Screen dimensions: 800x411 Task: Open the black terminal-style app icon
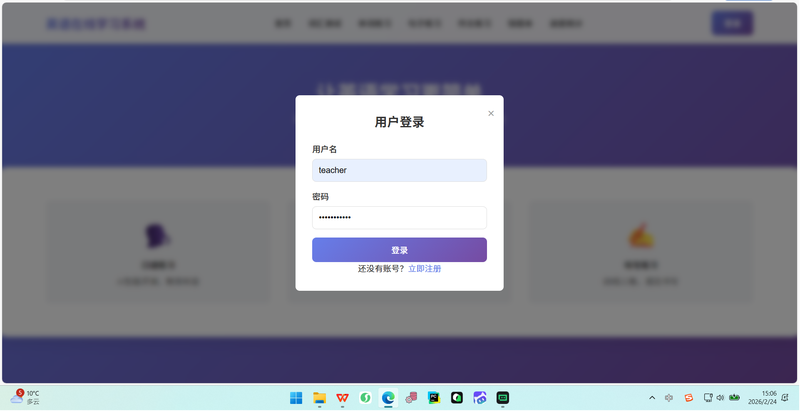point(503,398)
